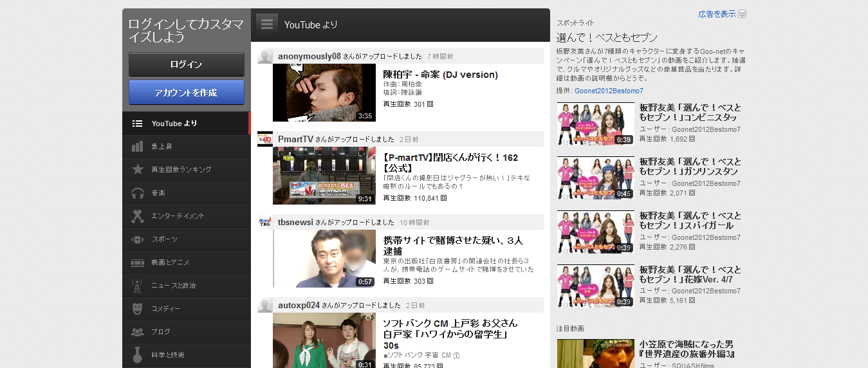Select 音楽 category in sidebar
This screenshot has width=868, height=368.
pyautogui.click(x=185, y=193)
